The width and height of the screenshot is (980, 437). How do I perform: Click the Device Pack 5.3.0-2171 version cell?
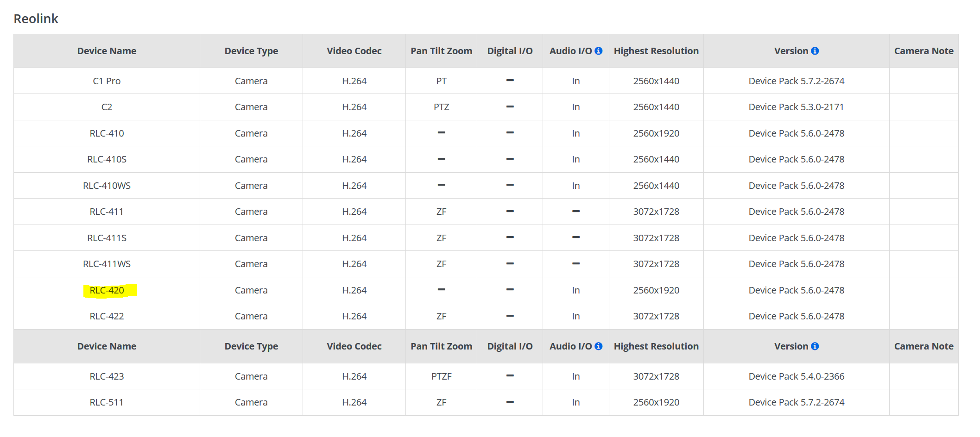coord(796,107)
